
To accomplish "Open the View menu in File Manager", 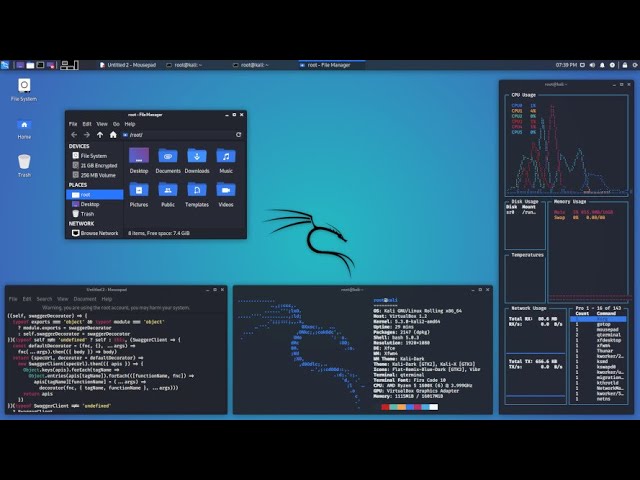I will [x=102, y=124].
